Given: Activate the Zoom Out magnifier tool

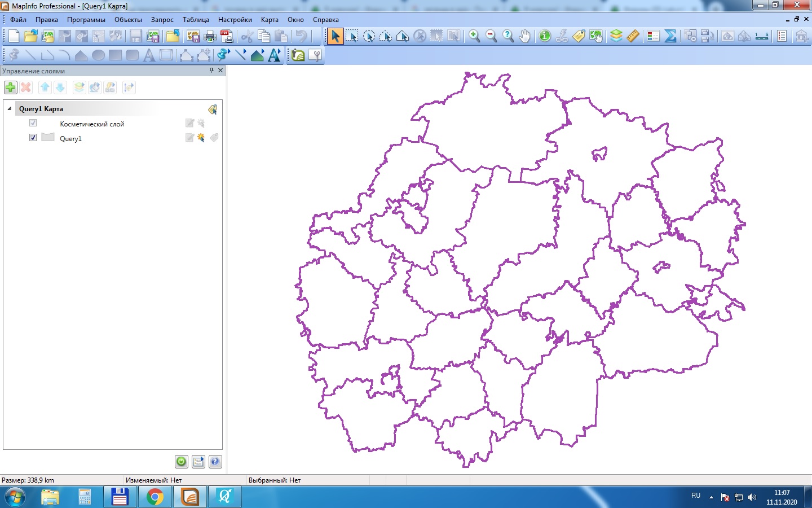Looking at the screenshot, I should coord(491,36).
